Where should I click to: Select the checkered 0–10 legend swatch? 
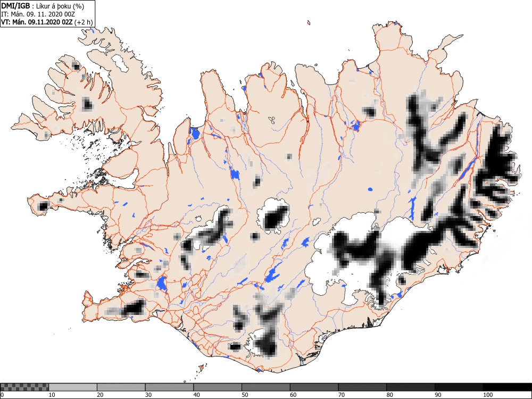point(24,387)
